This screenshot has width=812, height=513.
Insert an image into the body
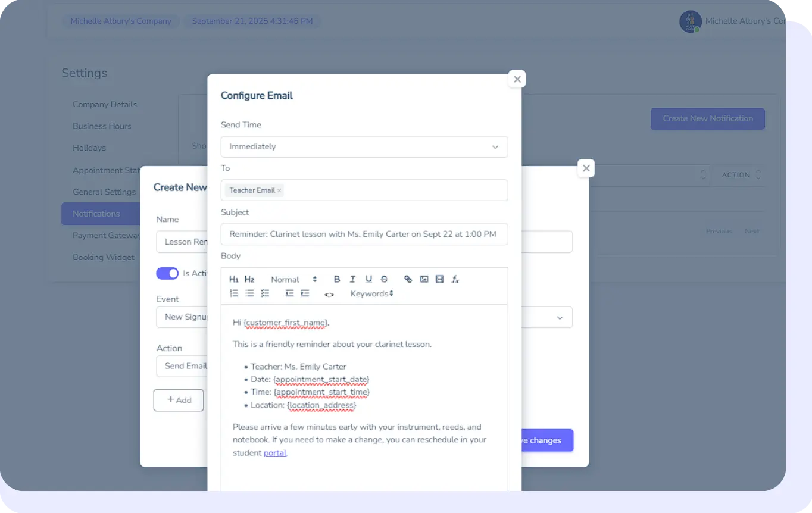(x=424, y=279)
